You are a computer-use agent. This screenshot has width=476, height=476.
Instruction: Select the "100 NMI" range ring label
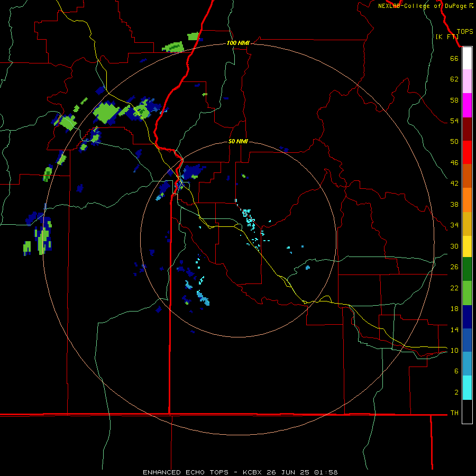[238, 43]
